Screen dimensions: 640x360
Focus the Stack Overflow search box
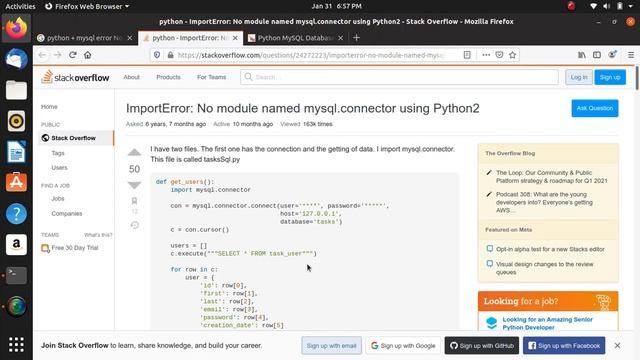pyautogui.click(x=399, y=77)
